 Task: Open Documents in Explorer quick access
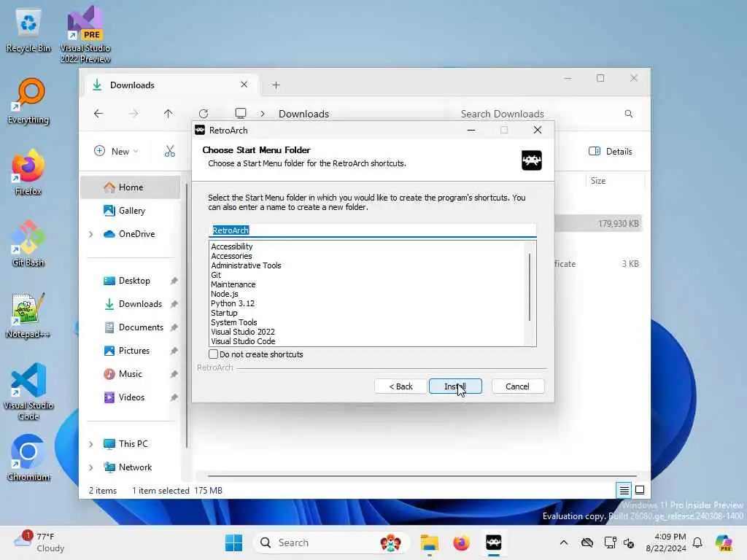(141, 327)
